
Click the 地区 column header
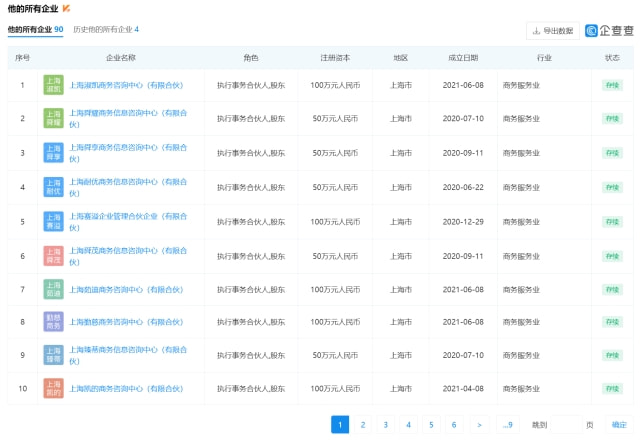click(x=401, y=58)
